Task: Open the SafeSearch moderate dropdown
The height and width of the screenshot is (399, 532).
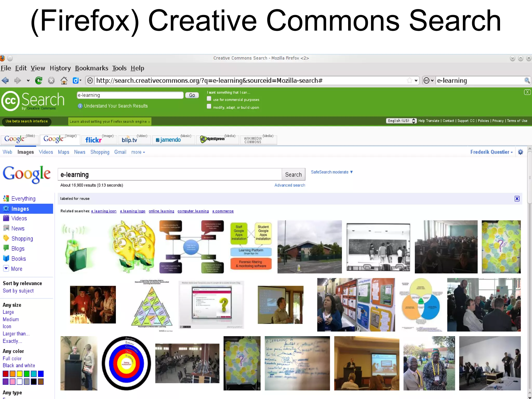Action: [332, 172]
